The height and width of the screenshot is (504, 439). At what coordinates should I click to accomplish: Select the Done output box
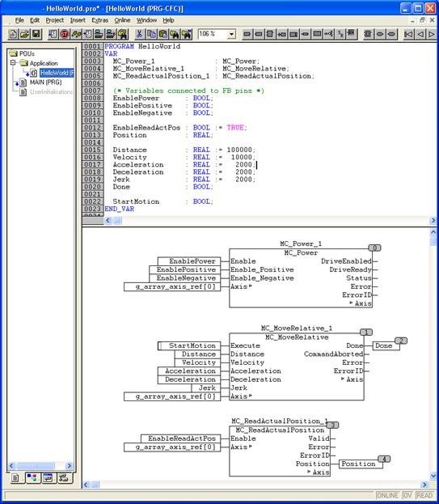pos(386,345)
